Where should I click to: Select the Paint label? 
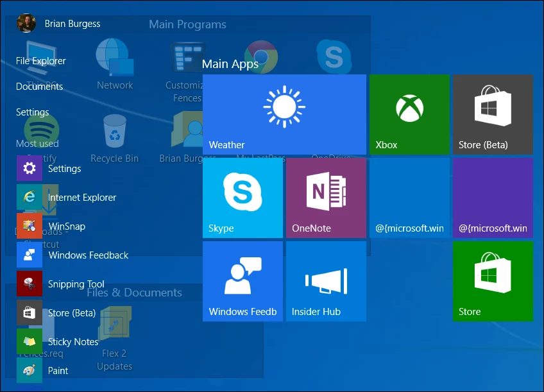click(x=58, y=371)
